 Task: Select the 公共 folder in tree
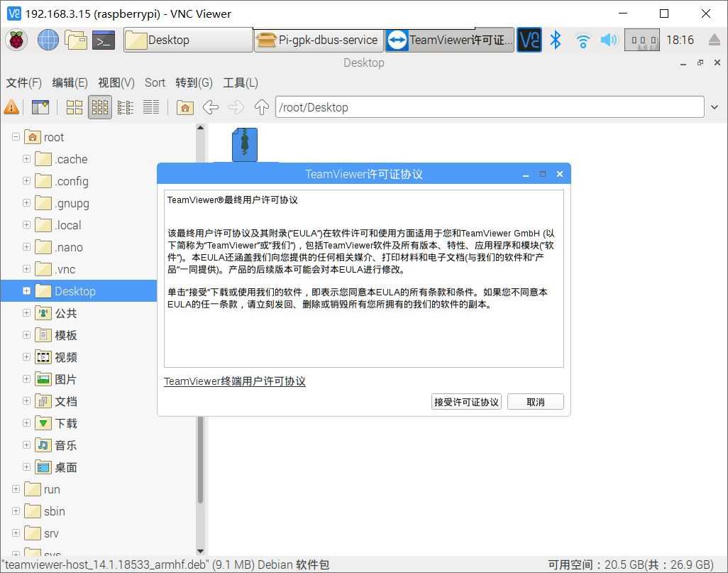click(x=56, y=313)
